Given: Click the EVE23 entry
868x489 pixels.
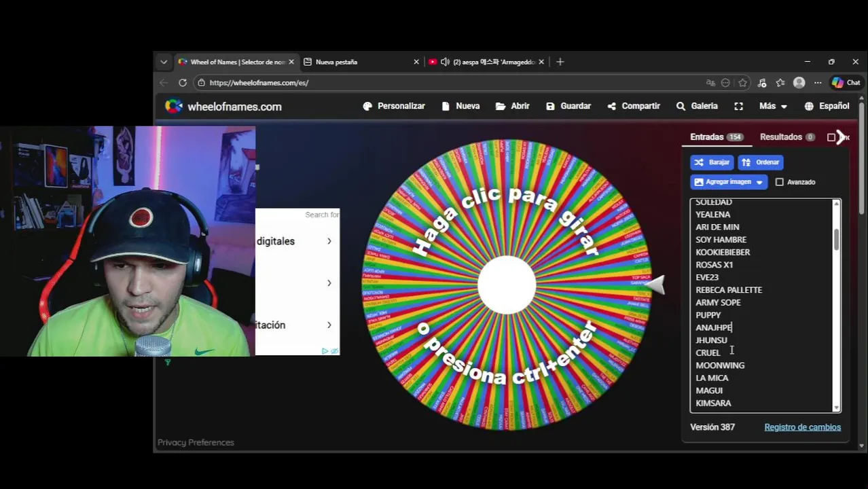Looking at the screenshot, I should tap(706, 277).
